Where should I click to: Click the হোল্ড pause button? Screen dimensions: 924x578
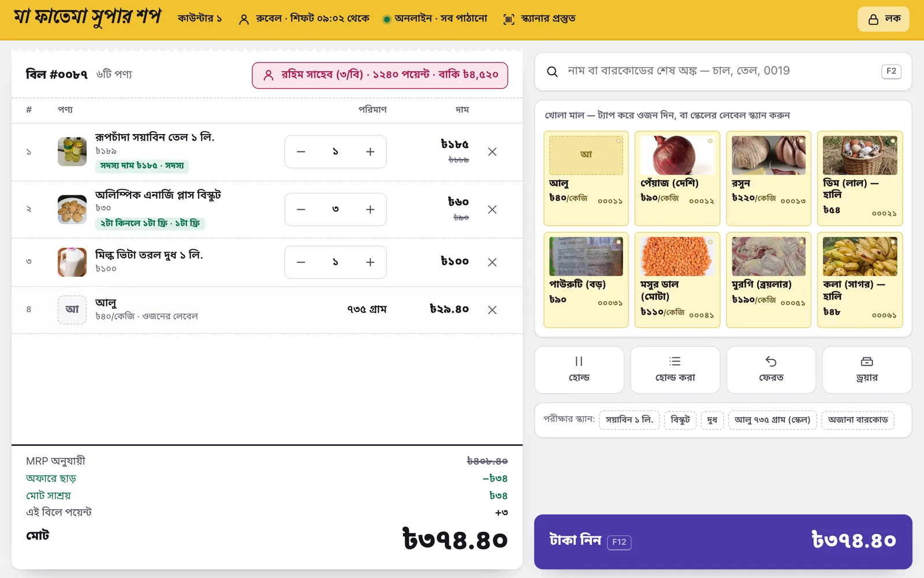[x=579, y=370]
